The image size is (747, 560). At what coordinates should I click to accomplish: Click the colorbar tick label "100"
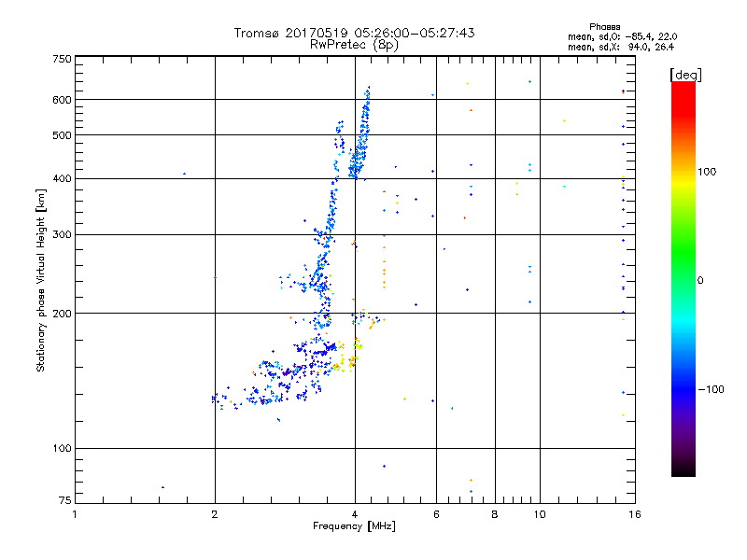click(707, 172)
